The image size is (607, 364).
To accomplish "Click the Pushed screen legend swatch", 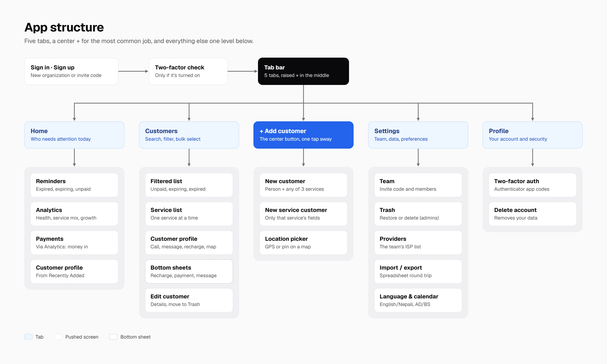I will (x=58, y=337).
